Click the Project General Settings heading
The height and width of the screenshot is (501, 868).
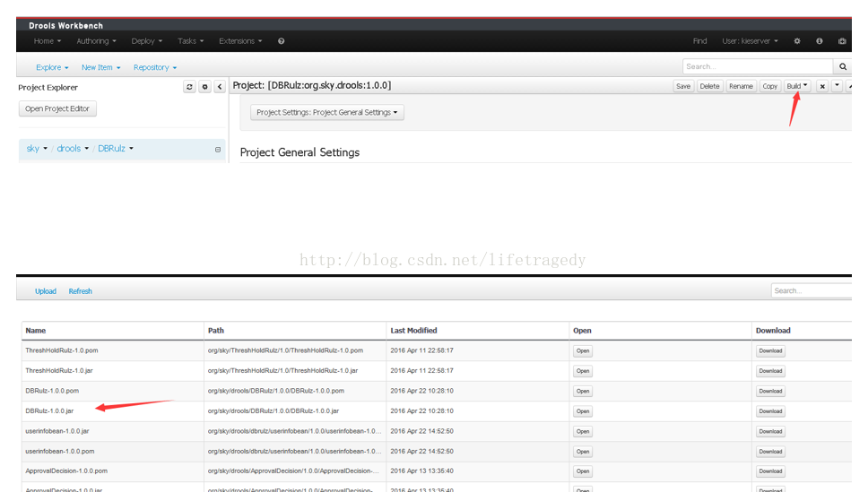point(299,152)
